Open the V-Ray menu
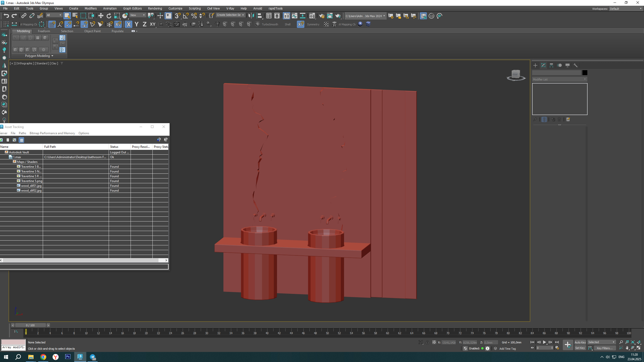This screenshot has height=362, width=644. [230, 9]
